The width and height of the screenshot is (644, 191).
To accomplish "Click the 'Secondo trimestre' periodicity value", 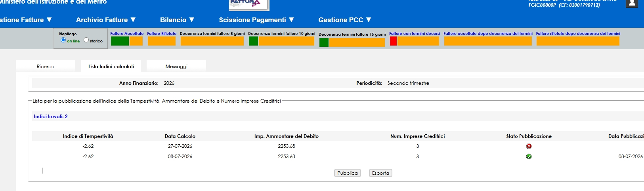I will (x=408, y=83).
